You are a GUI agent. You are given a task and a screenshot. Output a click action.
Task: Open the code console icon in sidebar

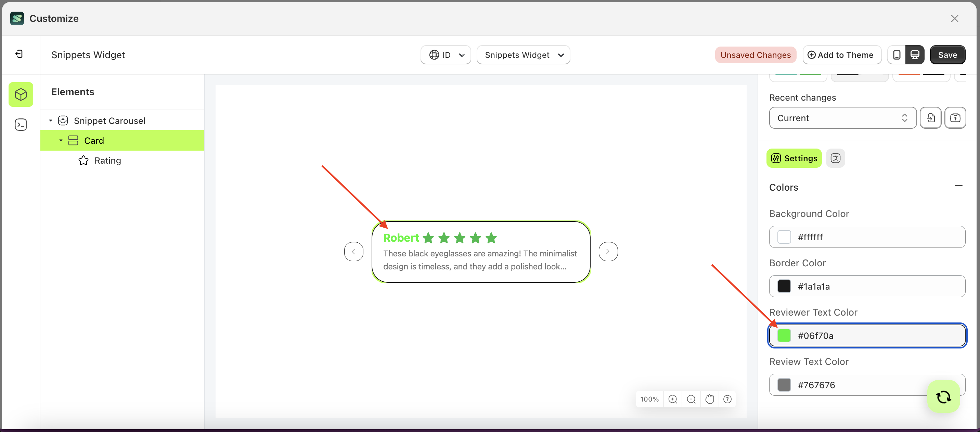(21, 125)
